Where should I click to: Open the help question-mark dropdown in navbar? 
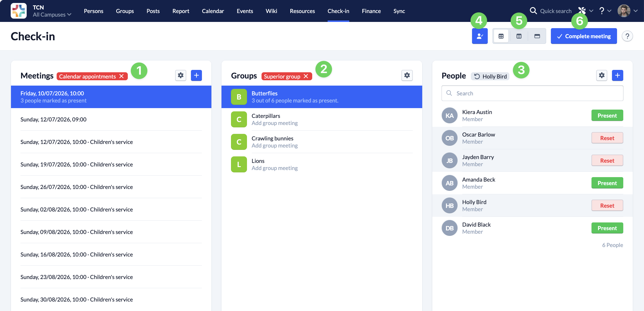(x=605, y=11)
